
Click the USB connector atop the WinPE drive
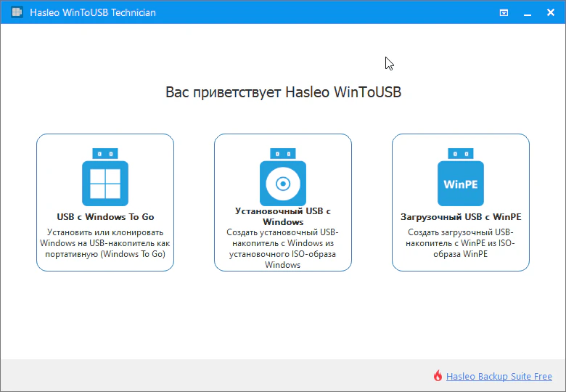click(x=461, y=154)
